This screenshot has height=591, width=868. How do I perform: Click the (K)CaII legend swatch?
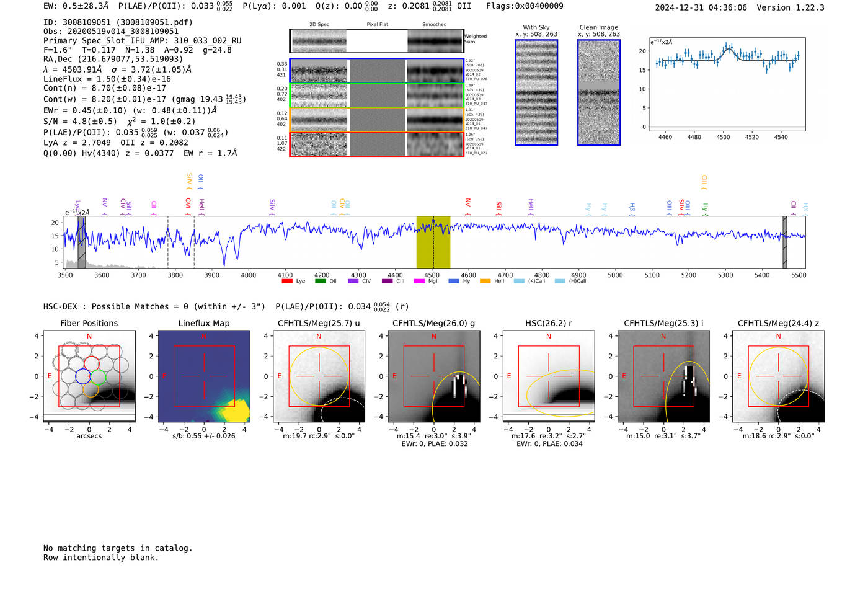pos(519,281)
